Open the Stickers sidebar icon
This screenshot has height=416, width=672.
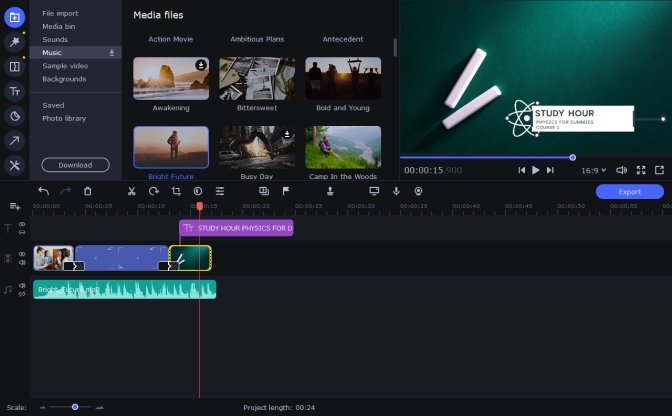click(15, 116)
